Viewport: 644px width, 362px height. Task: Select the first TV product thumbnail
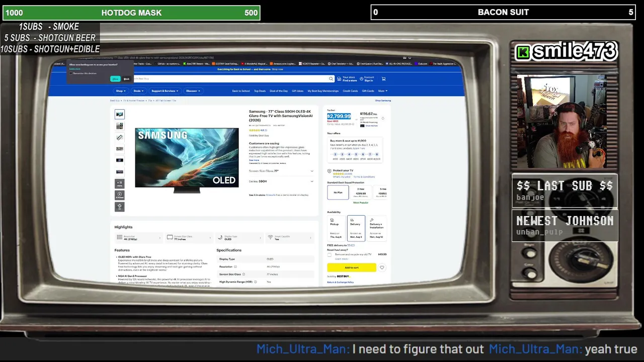click(x=119, y=114)
